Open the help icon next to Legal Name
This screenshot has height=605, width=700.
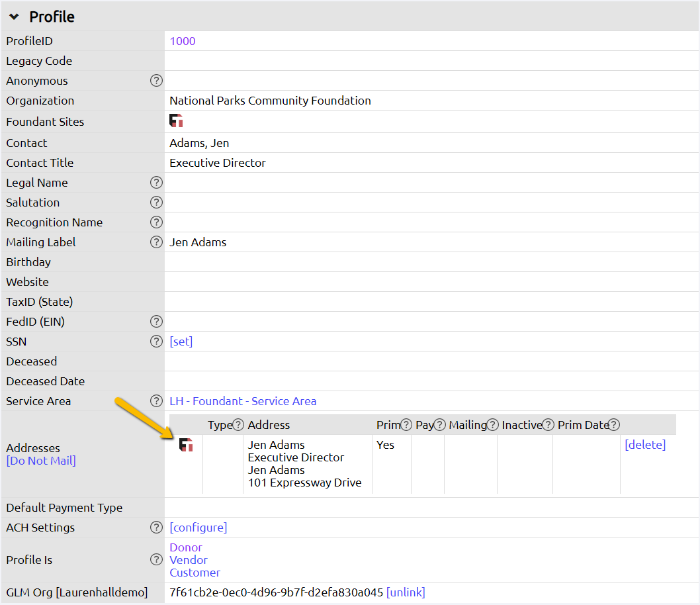[156, 182]
